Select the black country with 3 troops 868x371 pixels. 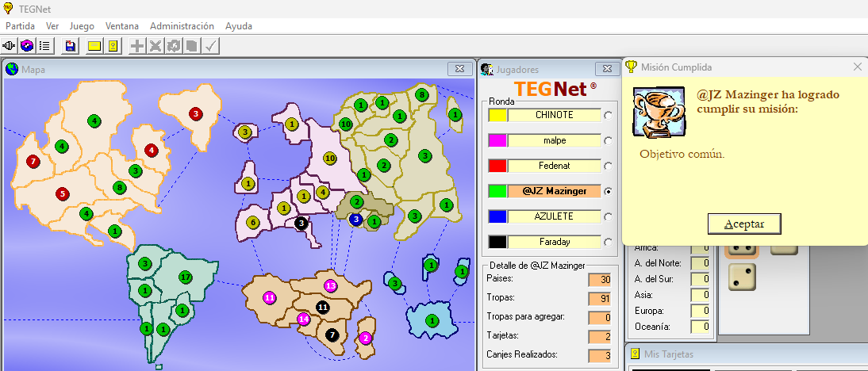coord(301,224)
